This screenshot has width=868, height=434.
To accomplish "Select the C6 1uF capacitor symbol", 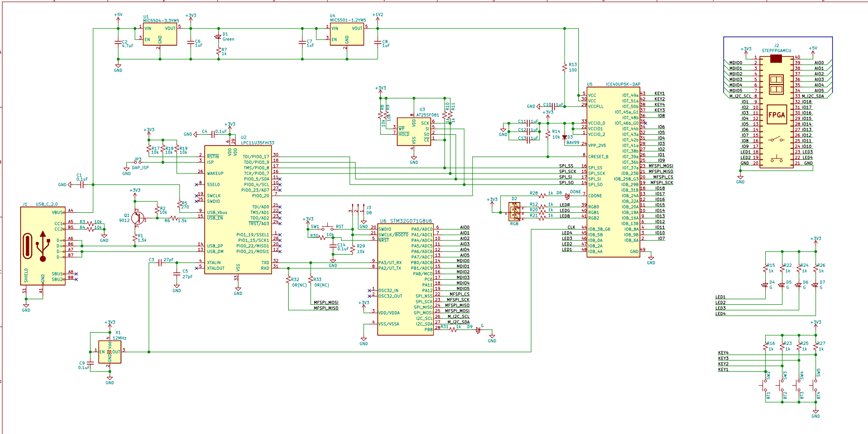I will click(x=191, y=42).
